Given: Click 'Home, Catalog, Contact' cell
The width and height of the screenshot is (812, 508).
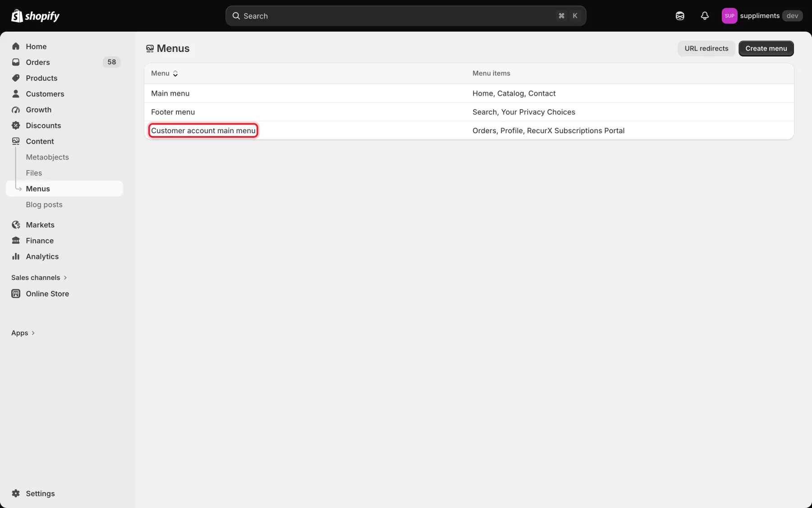Looking at the screenshot, I should coord(514,93).
